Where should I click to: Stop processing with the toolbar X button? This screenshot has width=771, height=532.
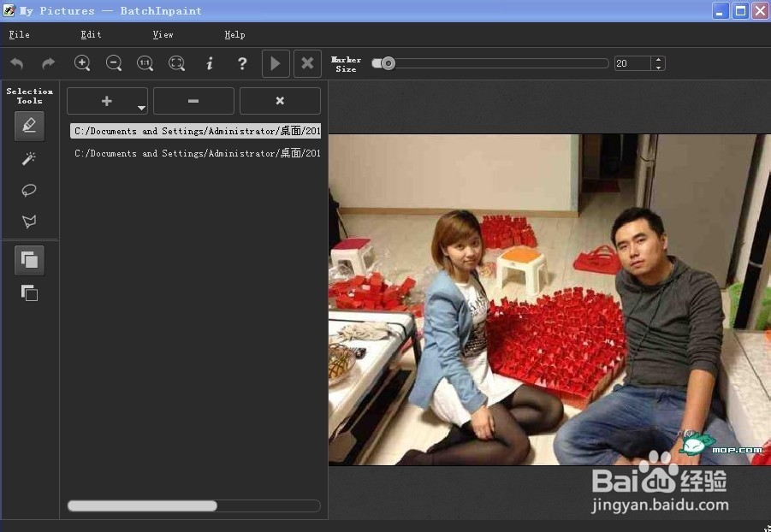click(x=307, y=63)
